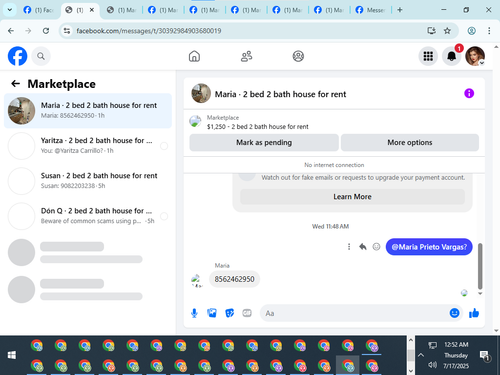Screen dimensions: 500x375
Task: Open the account profile picture menu
Action: [475, 56]
